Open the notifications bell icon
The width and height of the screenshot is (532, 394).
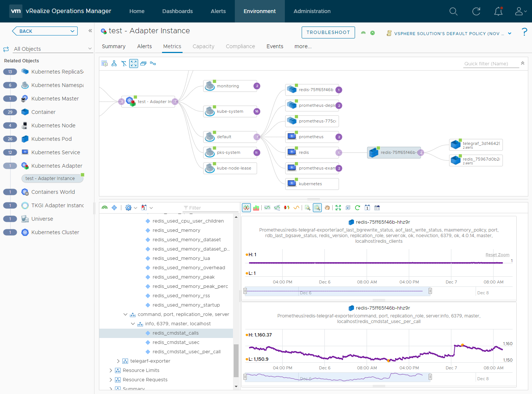pos(498,11)
